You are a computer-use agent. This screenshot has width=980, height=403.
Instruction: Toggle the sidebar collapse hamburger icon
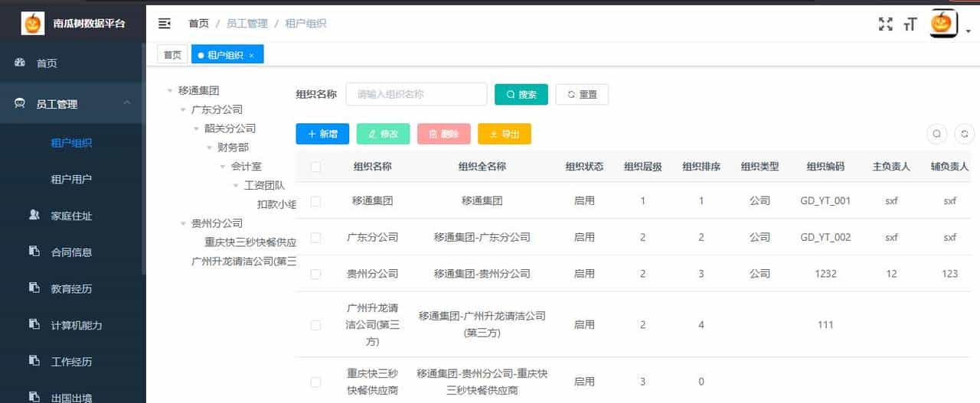pyautogui.click(x=164, y=24)
